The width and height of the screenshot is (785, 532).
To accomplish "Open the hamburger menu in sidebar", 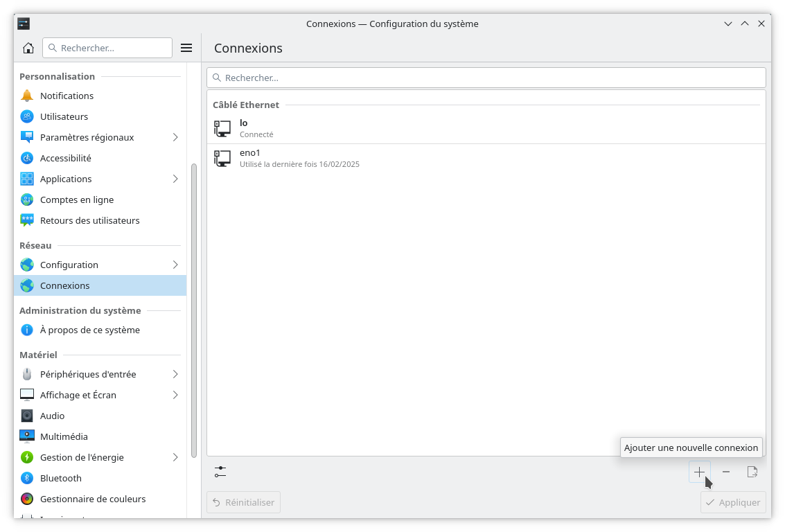I will coord(186,48).
